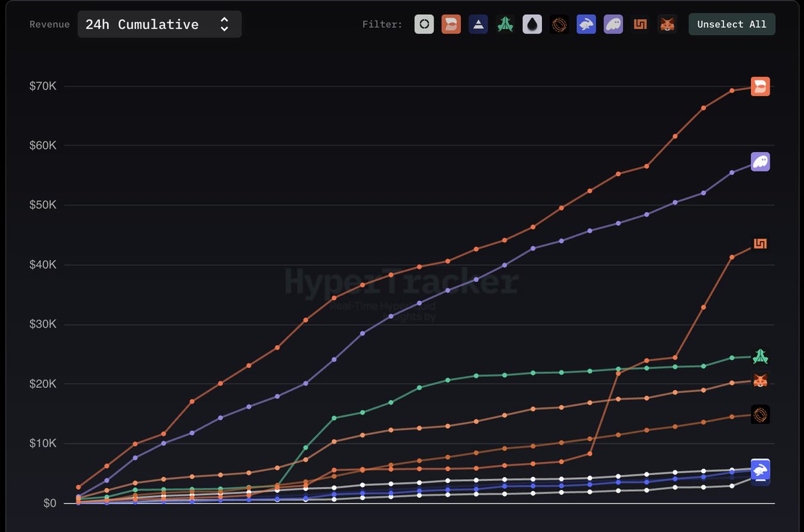Toggle the orange ring on black filter

[x=559, y=25]
